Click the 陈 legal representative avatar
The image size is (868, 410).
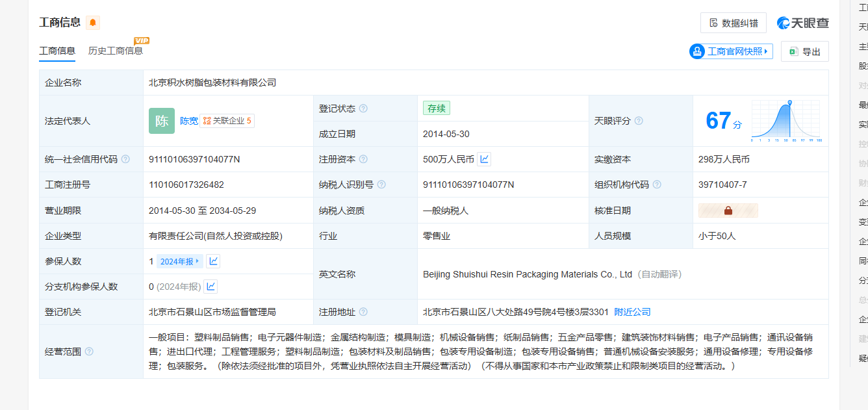(162, 121)
